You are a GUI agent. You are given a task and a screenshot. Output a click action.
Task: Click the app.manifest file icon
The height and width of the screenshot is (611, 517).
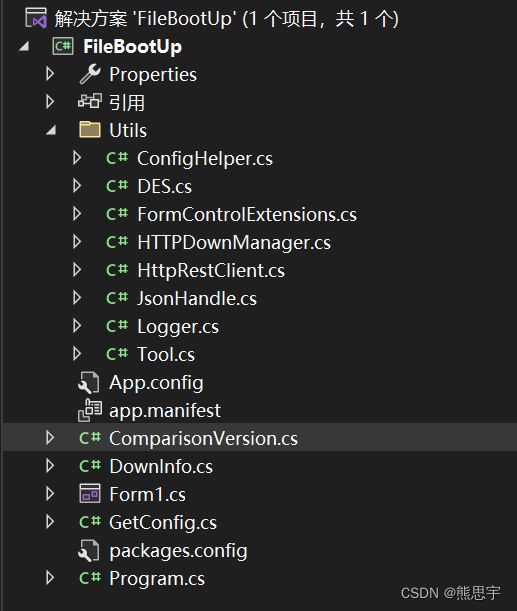pyautogui.click(x=90, y=410)
